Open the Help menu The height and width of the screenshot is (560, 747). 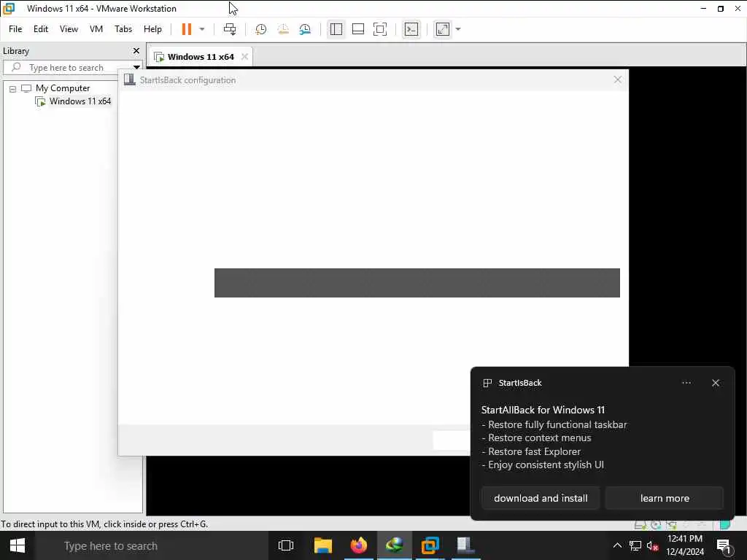pyautogui.click(x=152, y=29)
